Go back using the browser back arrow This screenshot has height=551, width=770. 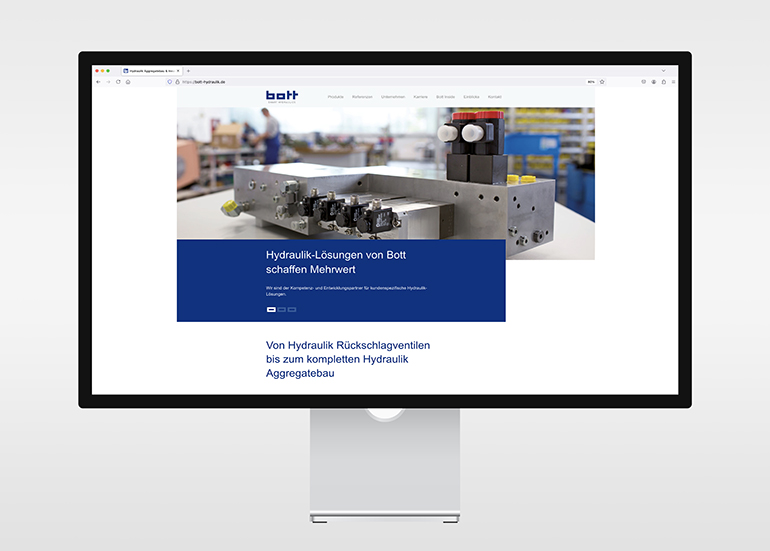pos(98,82)
